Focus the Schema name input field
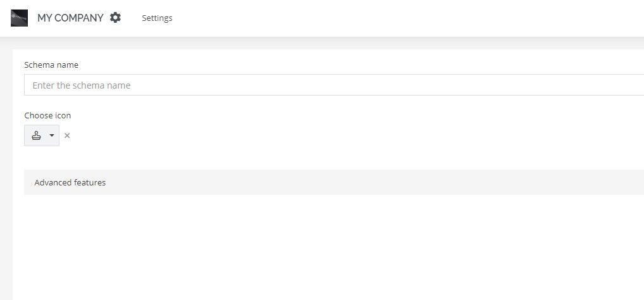 point(334,85)
